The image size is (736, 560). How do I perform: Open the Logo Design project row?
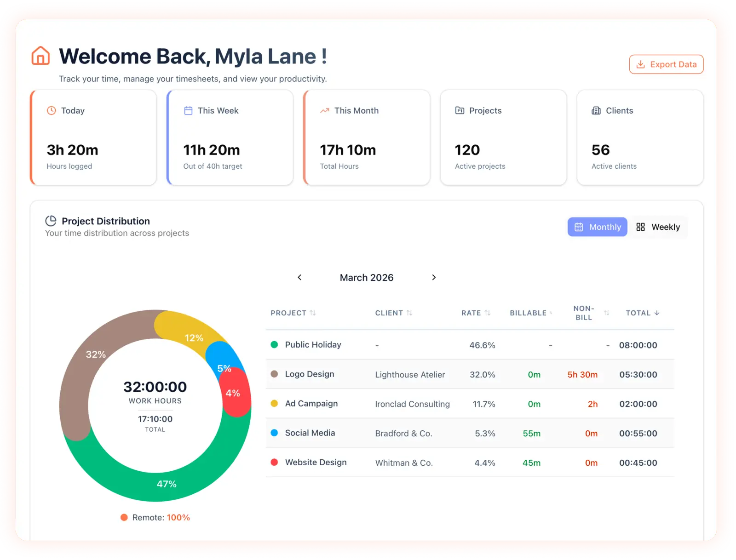pos(310,374)
